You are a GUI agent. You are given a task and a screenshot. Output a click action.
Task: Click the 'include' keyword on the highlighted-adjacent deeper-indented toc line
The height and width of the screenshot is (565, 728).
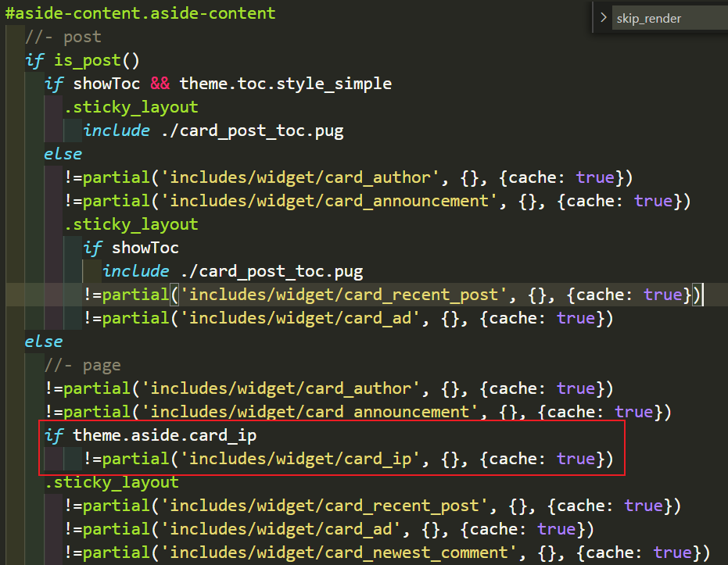click(x=136, y=271)
